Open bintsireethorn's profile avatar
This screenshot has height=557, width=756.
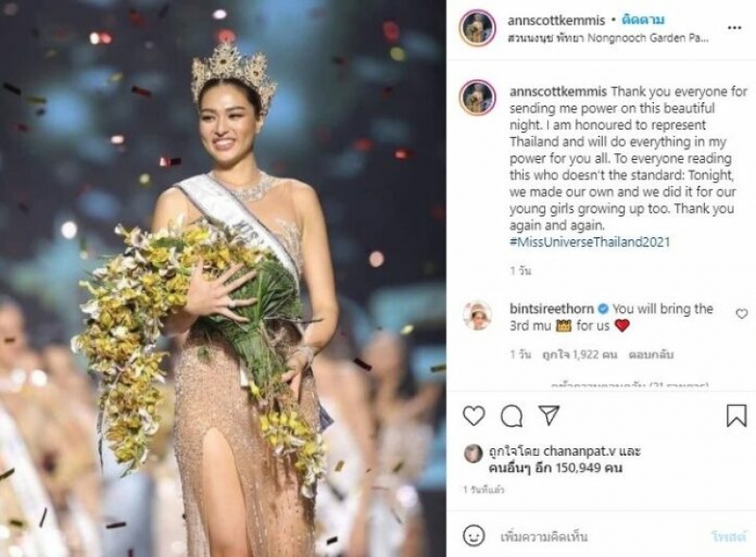[x=477, y=315]
